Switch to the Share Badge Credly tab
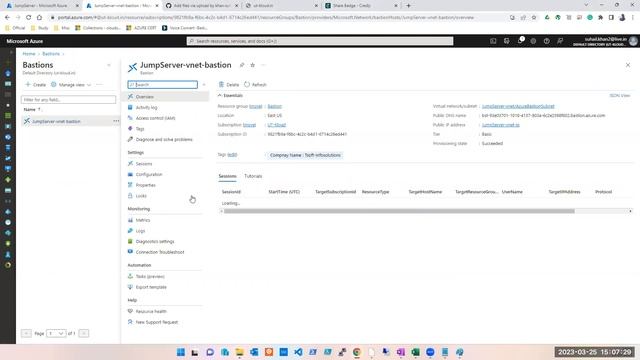The height and width of the screenshot is (360, 640). tap(361, 6)
